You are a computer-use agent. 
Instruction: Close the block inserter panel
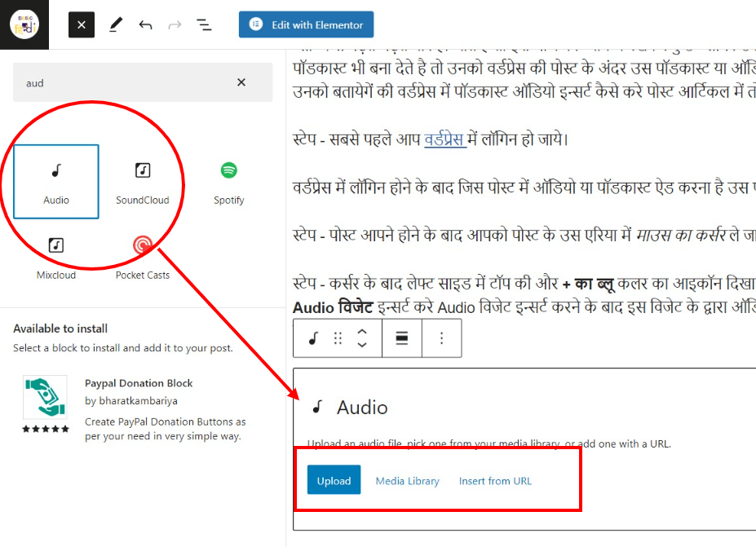pyautogui.click(x=82, y=24)
